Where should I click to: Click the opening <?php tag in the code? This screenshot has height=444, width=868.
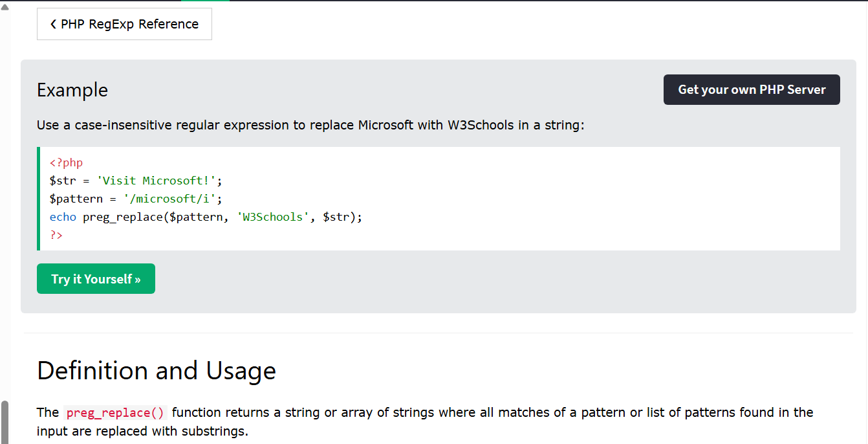tap(66, 162)
